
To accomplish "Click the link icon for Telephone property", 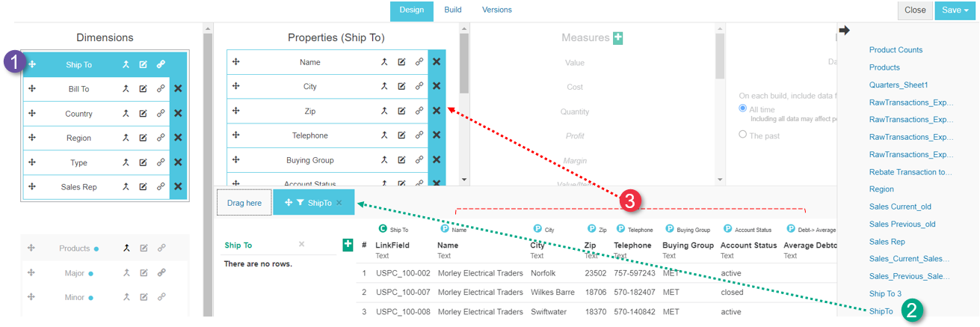I will 419,135.
